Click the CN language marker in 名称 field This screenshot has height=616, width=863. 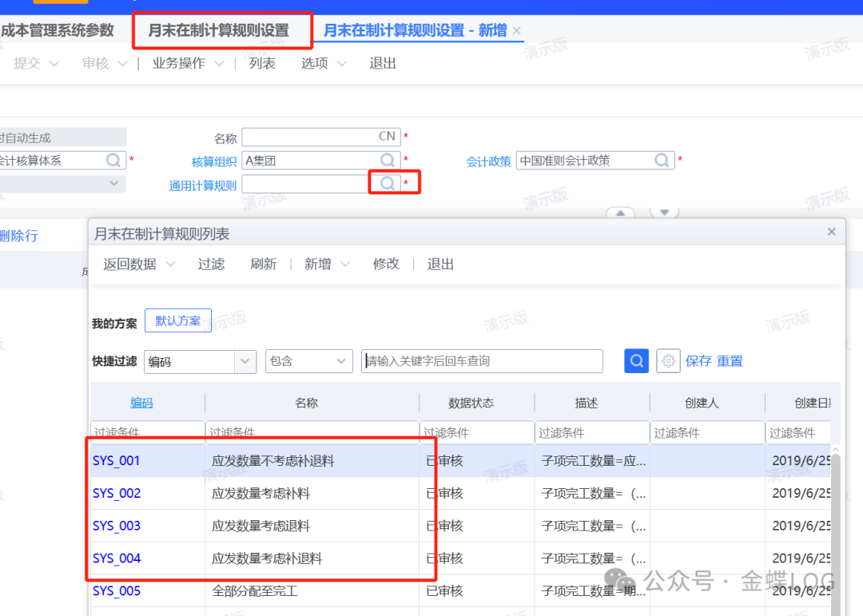point(387,137)
